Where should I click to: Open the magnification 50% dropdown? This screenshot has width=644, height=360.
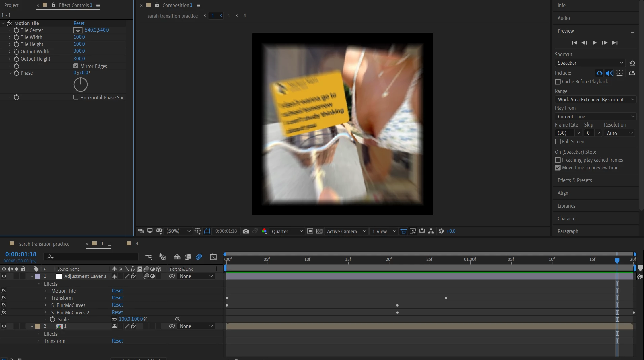179,231
